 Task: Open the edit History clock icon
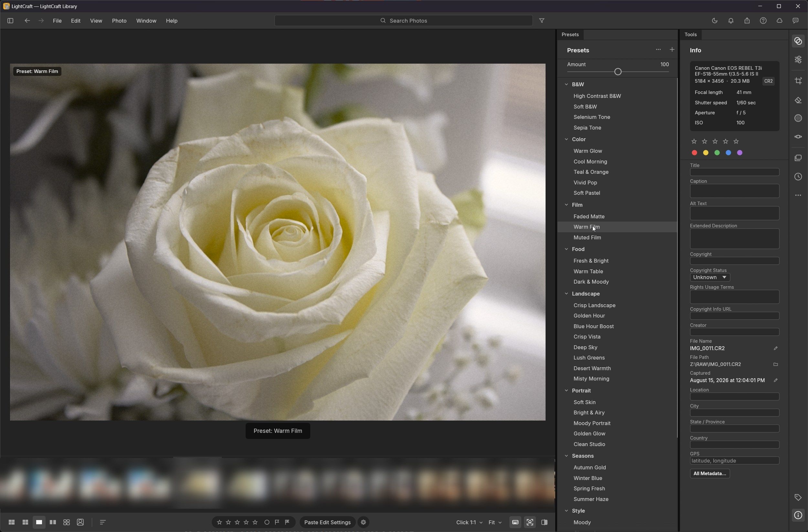(x=798, y=177)
